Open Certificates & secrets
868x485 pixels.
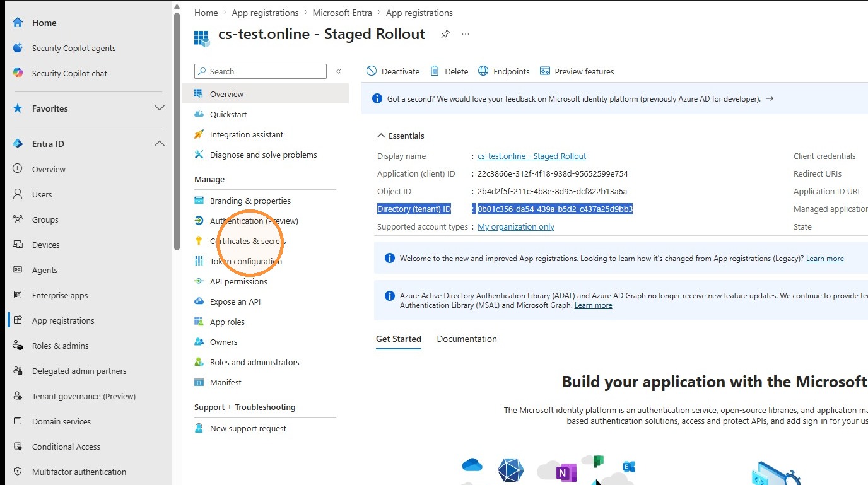tap(248, 241)
